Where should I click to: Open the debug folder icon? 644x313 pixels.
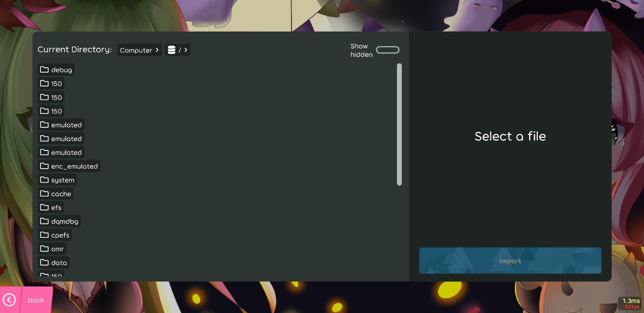(x=44, y=70)
